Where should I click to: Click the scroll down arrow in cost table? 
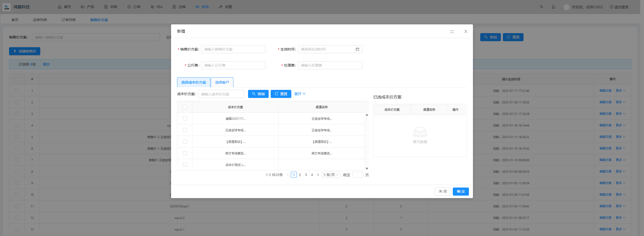click(x=367, y=168)
